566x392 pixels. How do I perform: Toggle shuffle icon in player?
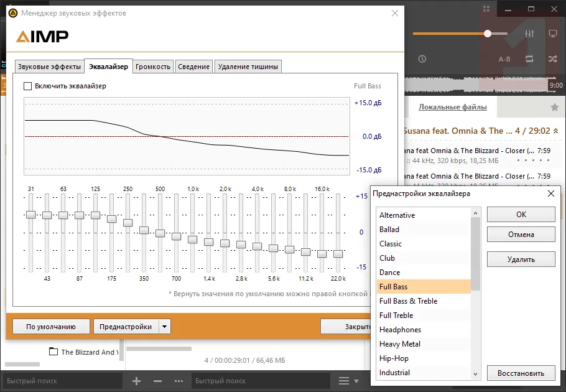pos(553,59)
